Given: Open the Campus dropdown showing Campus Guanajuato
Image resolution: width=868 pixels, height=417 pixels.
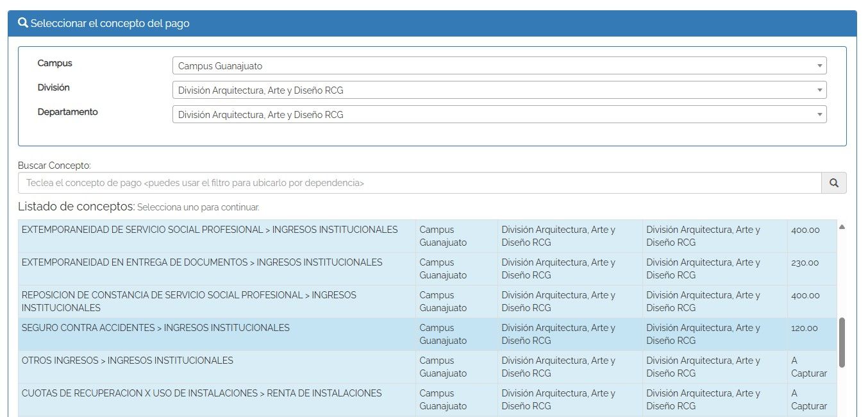Looking at the screenshot, I should pos(499,65).
